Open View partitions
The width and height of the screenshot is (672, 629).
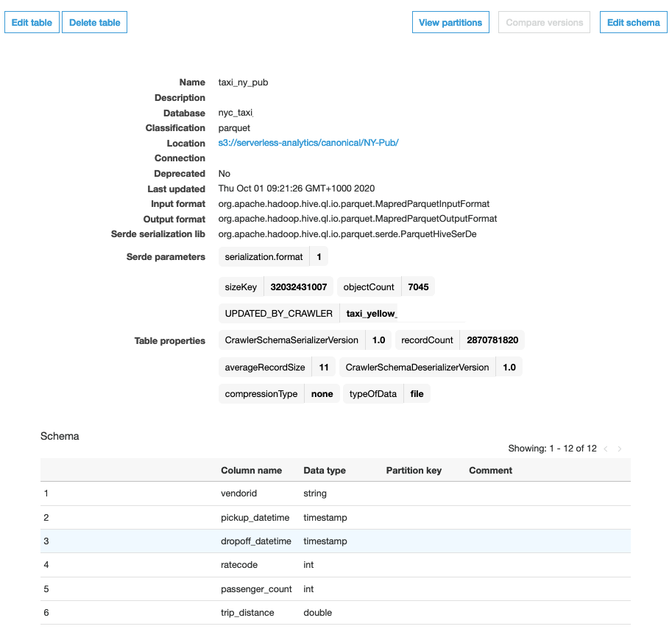pyautogui.click(x=450, y=22)
